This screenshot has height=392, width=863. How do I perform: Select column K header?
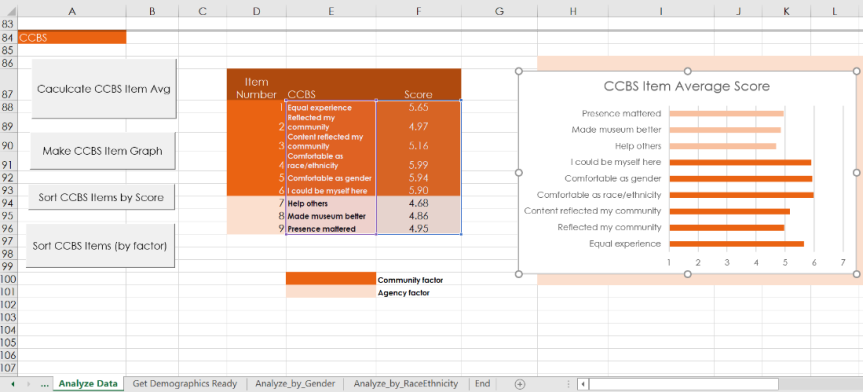tap(786, 11)
